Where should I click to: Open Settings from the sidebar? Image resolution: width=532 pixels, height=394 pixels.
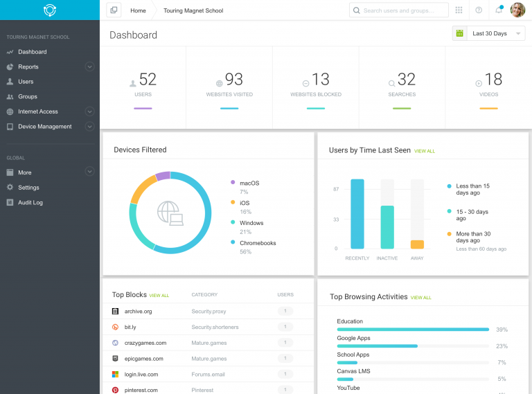coord(28,188)
